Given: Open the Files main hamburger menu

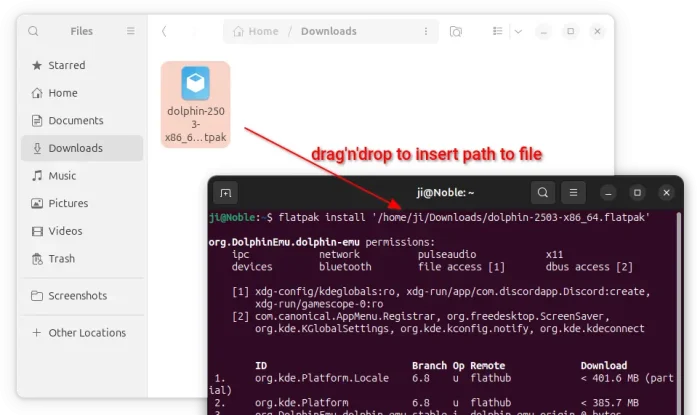Looking at the screenshot, I should [130, 31].
